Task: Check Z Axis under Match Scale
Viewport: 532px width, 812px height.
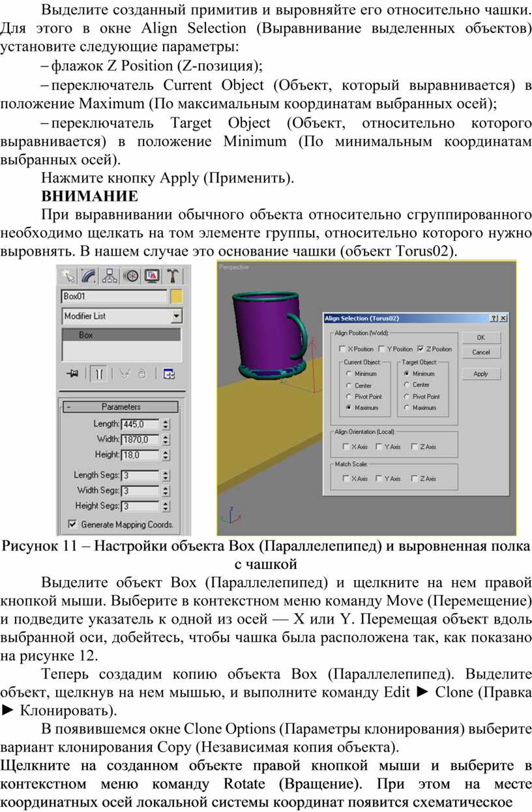Action: pos(414,479)
